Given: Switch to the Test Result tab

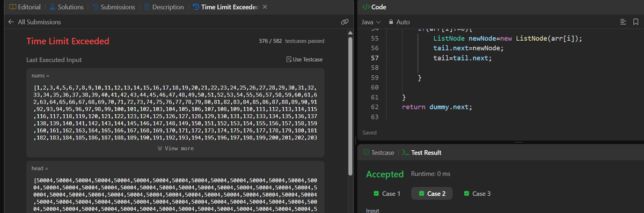Looking at the screenshot, I should 421,152.
